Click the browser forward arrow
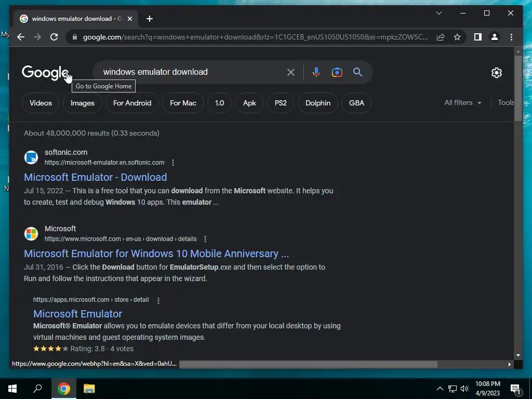 [x=37, y=37]
